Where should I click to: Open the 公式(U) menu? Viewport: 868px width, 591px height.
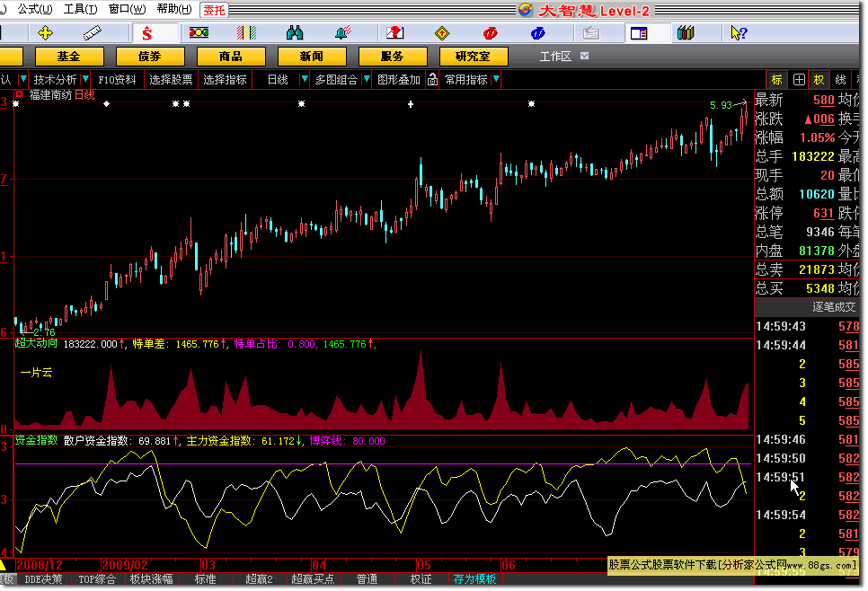pyautogui.click(x=35, y=9)
